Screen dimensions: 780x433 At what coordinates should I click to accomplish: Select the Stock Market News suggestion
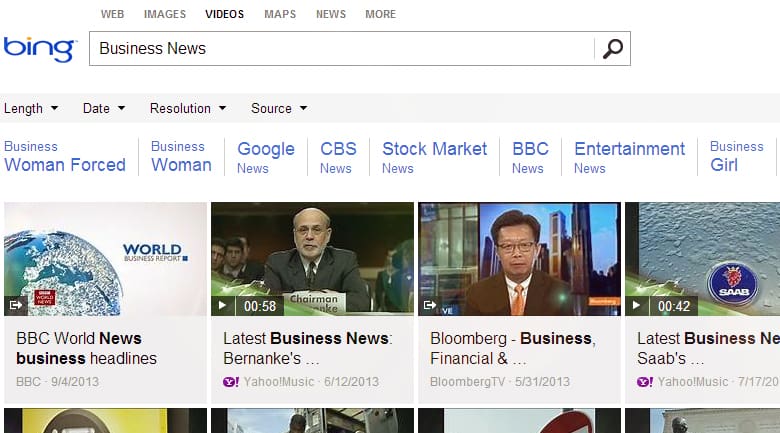pos(434,157)
